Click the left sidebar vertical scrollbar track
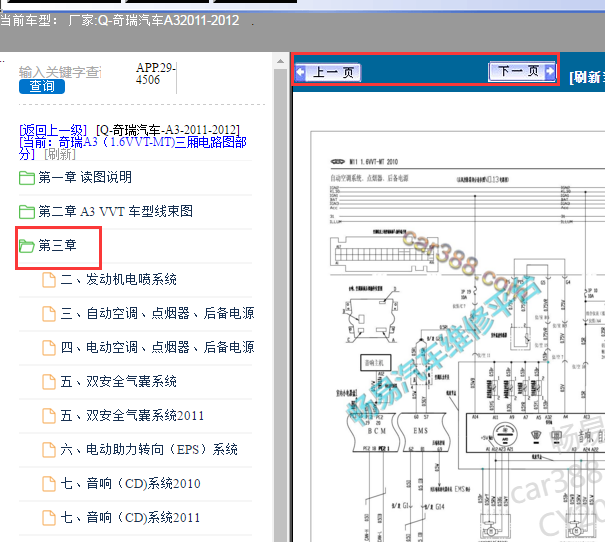The height and width of the screenshot is (542, 605). (281, 305)
